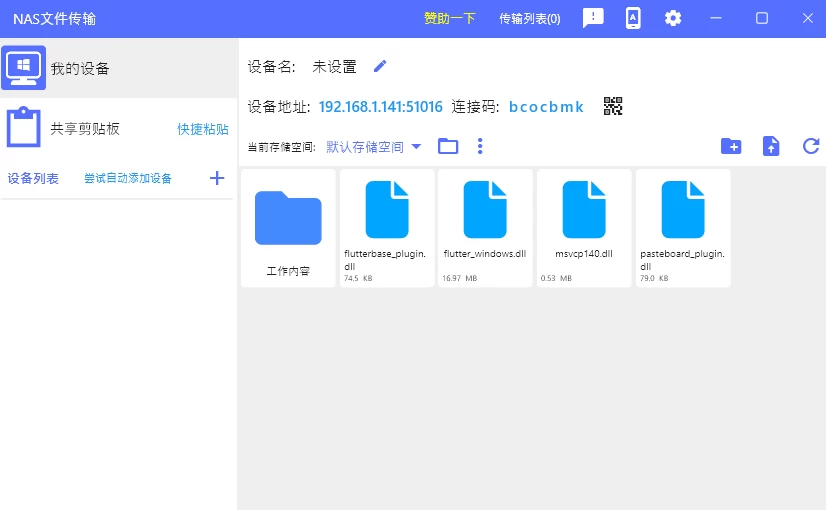Expand the 默认存储空间 storage dropdown
Screen dimensions: 826x510
coord(374,147)
